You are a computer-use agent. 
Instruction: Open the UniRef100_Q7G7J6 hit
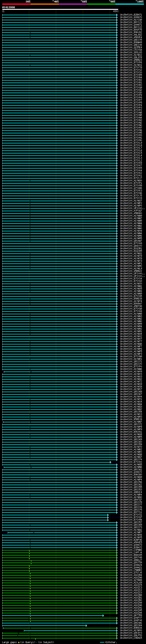point(131,572)
